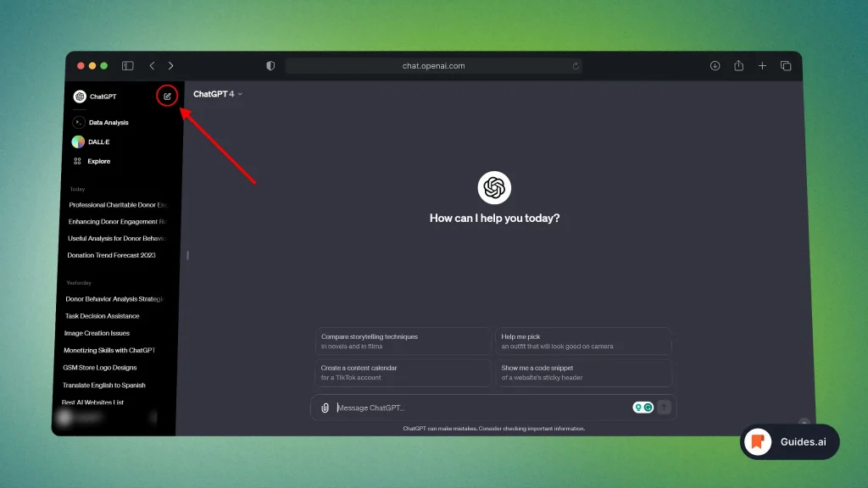The width and height of the screenshot is (868, 488).
Task: Open the Donation Trend Forecast 2023 chat
Action: (x=112, y=255)
